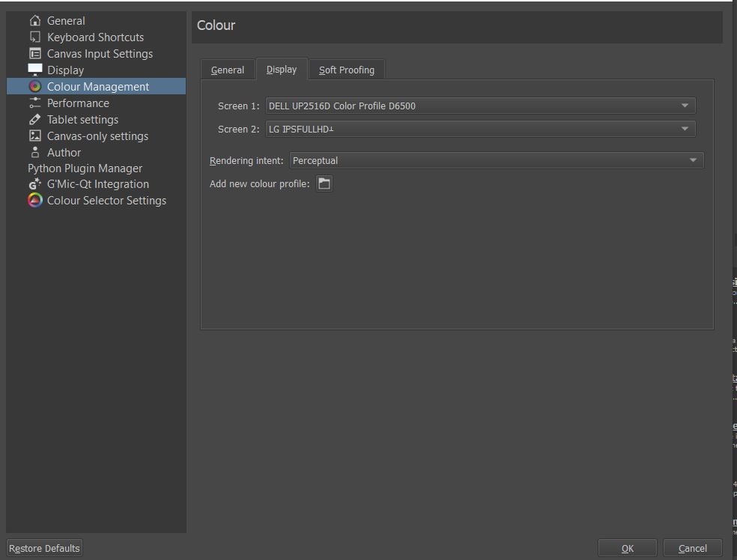
Task: Click the Author person icon
Action: pos(34,152)
